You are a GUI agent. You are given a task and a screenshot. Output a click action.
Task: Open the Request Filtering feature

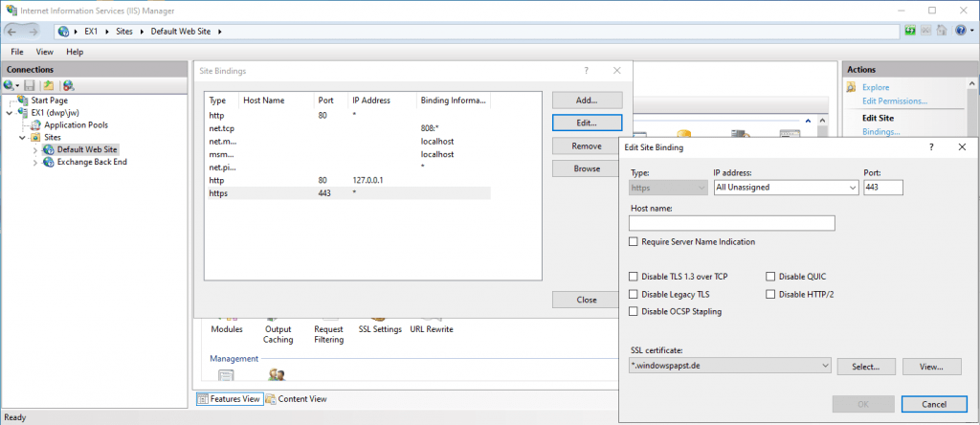point(328,333)
